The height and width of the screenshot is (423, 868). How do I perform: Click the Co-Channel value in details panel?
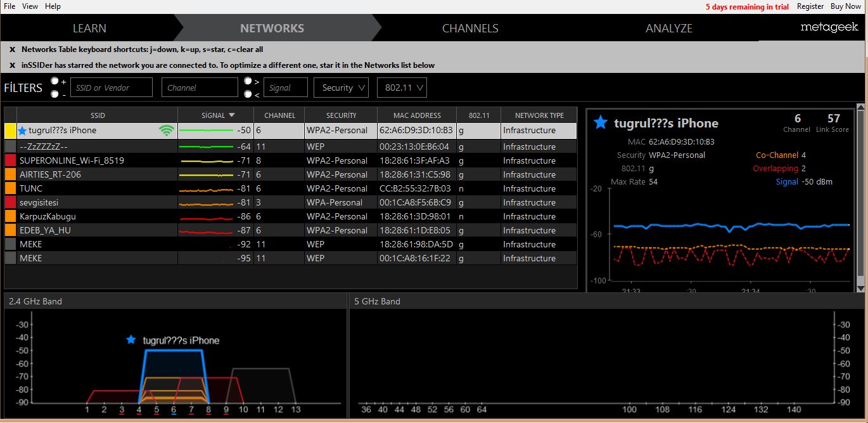803,155
